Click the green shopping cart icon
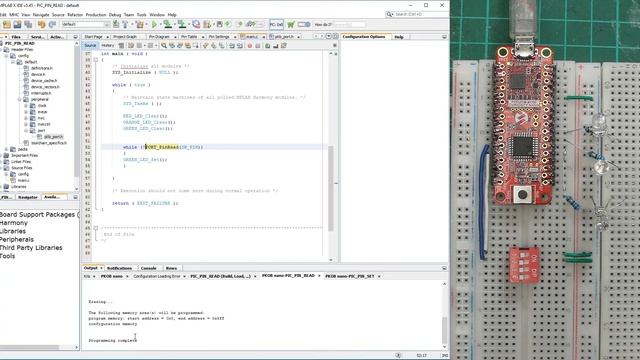The width and height of the screenshot is (640, 360). click(291, 24)
